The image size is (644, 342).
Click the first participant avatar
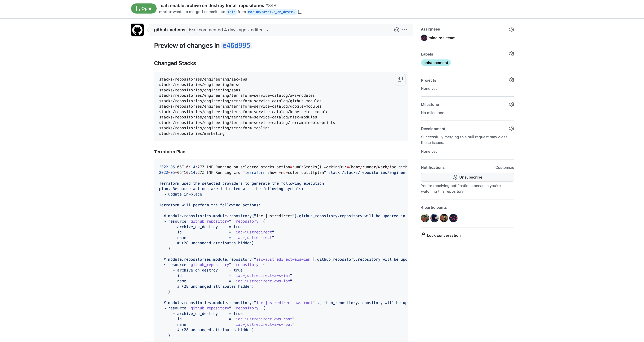[x=425, y=218]
